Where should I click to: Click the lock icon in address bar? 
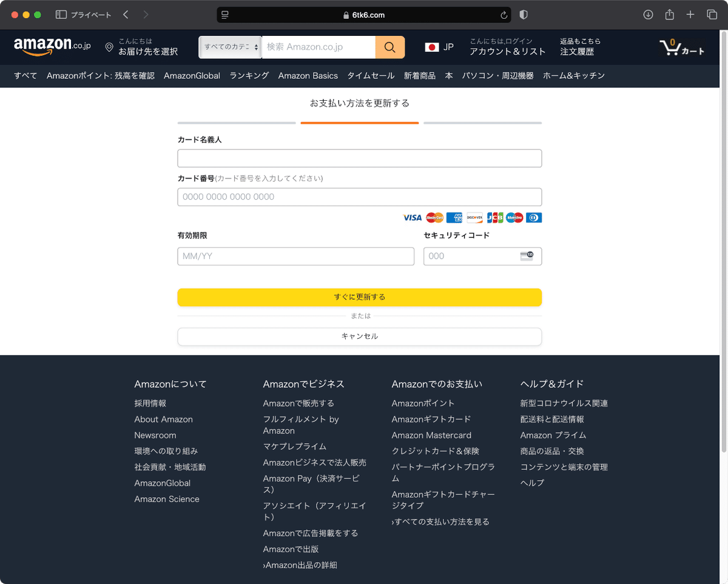tap(346, 15)
